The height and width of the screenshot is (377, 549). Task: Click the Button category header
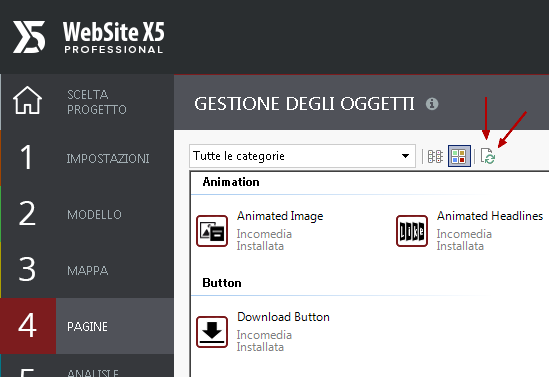click(x=222, y=283)
